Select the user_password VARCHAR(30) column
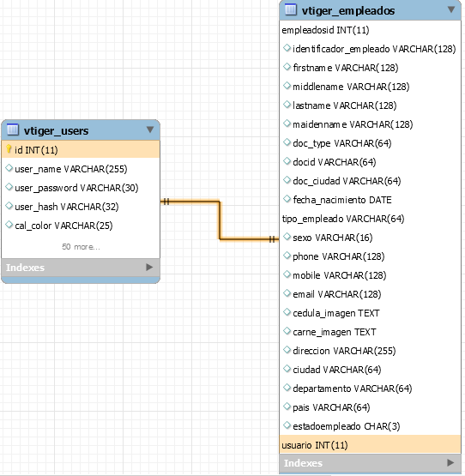This screenshot has width=465, height=476. [81, 188]
